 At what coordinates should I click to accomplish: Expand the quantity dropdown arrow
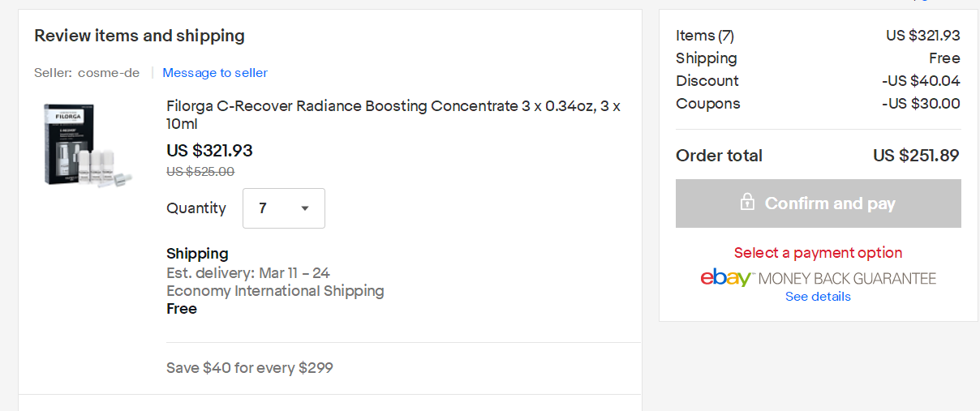(x=305, y=208)
